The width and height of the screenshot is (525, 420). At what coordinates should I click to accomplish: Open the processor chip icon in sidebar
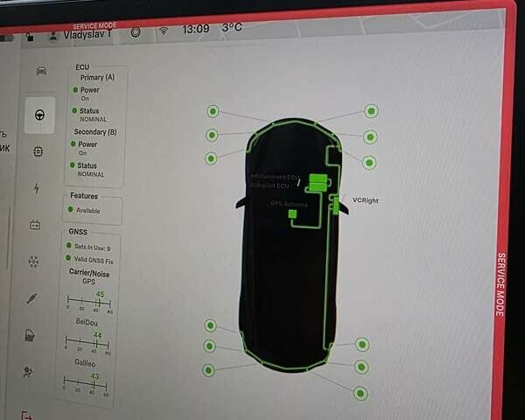coord(38,150)
